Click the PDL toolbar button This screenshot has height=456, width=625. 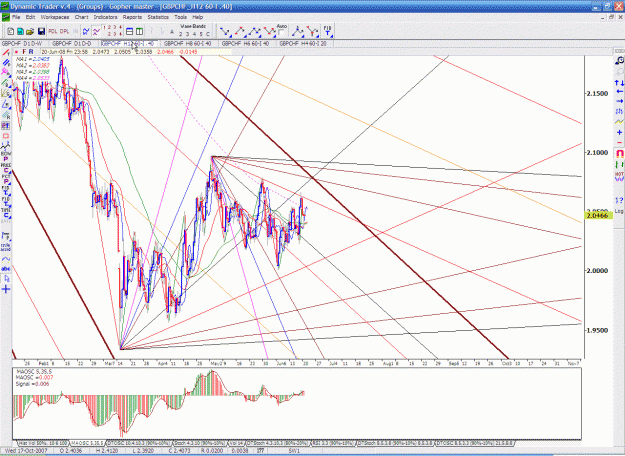pyautogui.click(x=53, y=31)
